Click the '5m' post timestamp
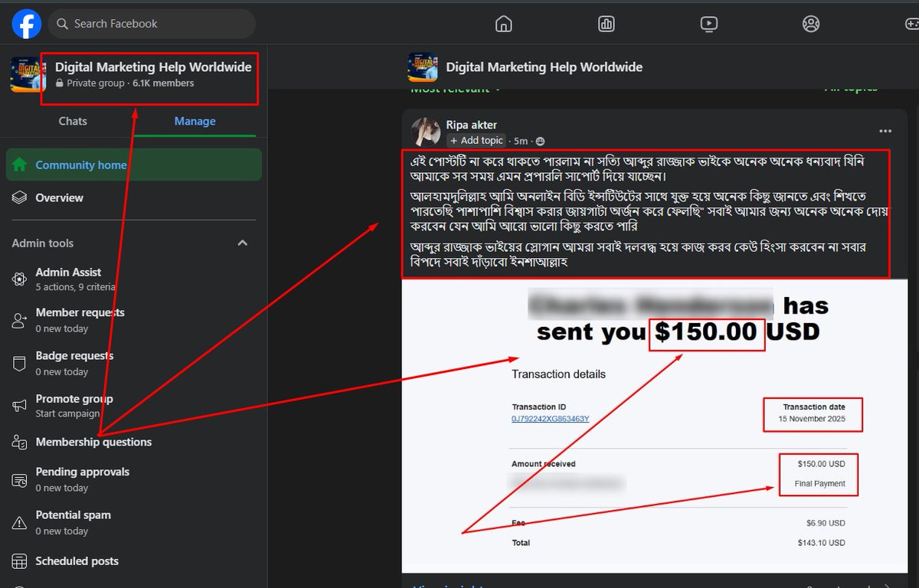Screen dimensions: 919x588 521,141
